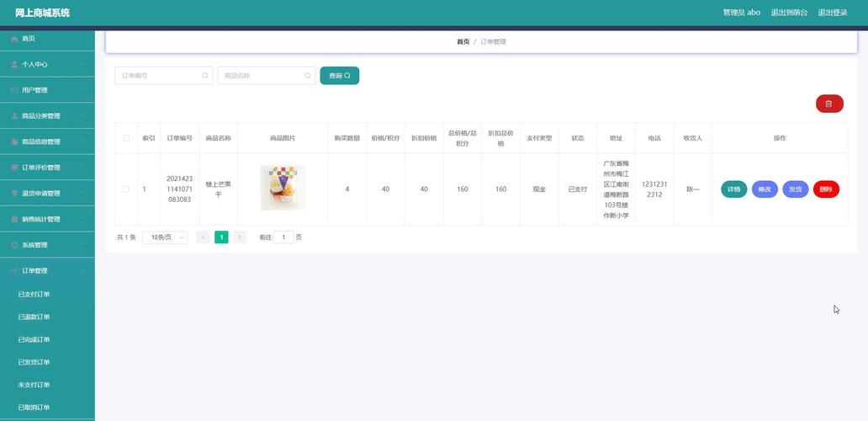
Task: Click the red trash batch delete button
Action: (x=828, y=104)
